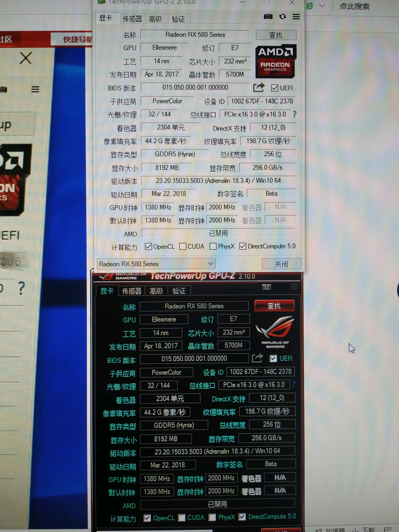
Task: Toggle the OpenCL checkbox in the light GPU-Z window
Action: (148, 246)
